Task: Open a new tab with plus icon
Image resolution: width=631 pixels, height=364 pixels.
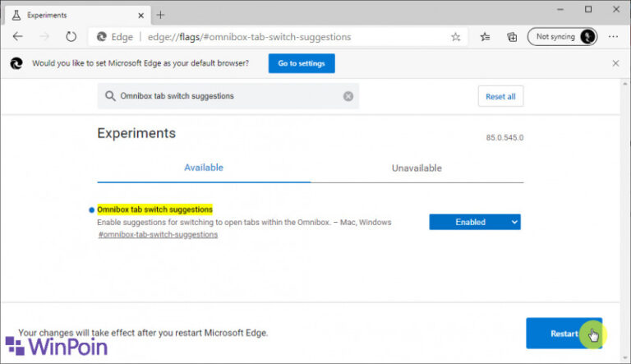Action: tap(160, 15)
